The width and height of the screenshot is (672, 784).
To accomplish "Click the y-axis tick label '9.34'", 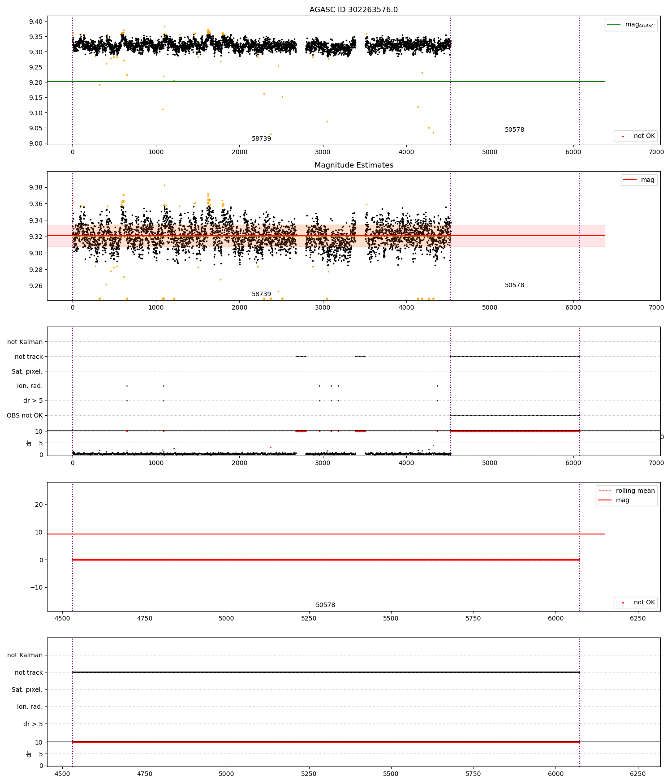I will pyautogui.click(x=36, y=220).
